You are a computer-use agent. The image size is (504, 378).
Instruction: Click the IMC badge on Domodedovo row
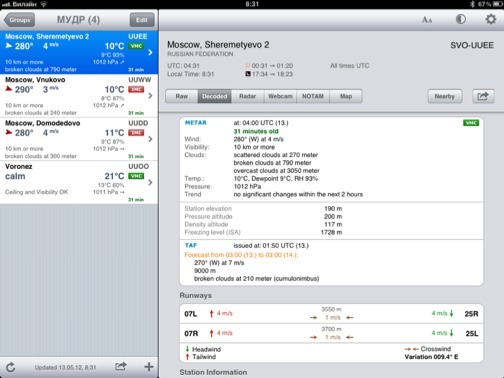[x=136, y=133]
